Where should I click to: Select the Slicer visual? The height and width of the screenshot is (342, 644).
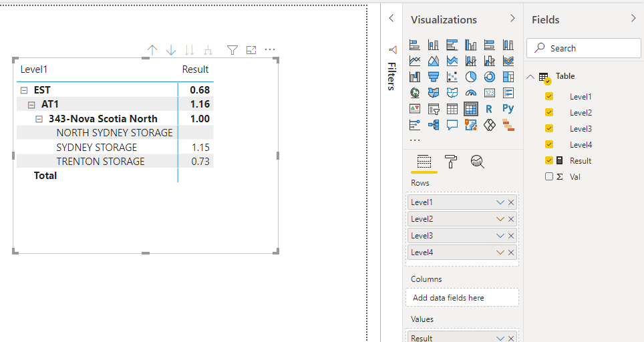(434, 109)
